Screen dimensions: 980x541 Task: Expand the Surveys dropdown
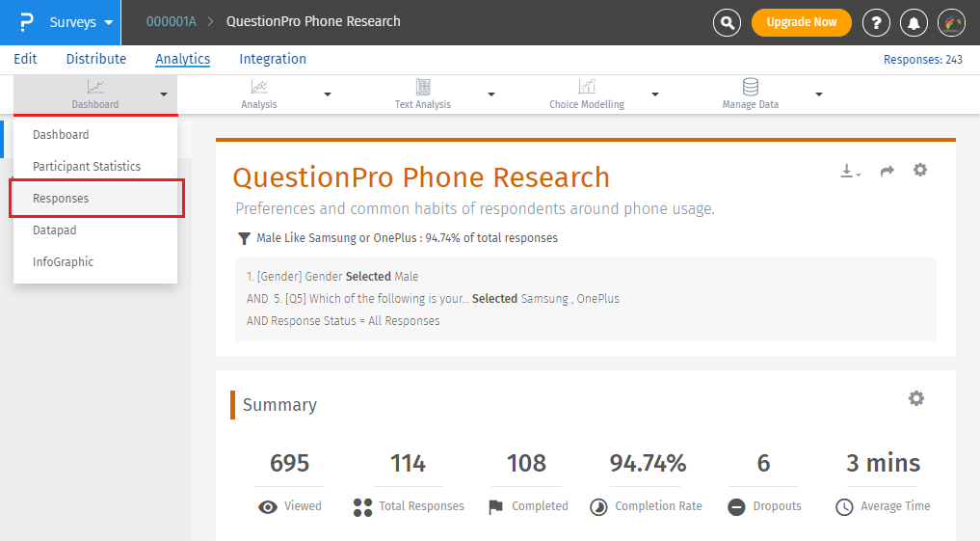click(81, 22)
